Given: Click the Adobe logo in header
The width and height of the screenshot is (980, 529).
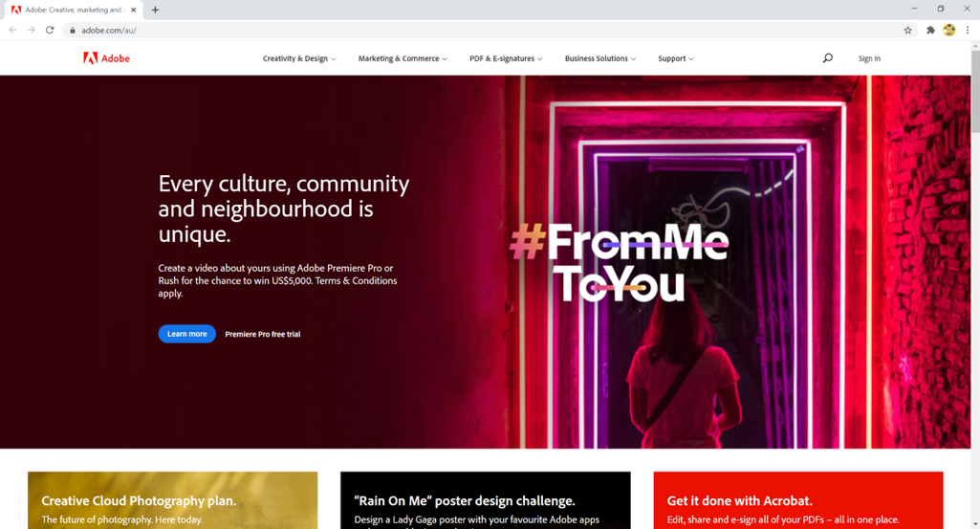Looking at the screenshot, I should (106, 58).
